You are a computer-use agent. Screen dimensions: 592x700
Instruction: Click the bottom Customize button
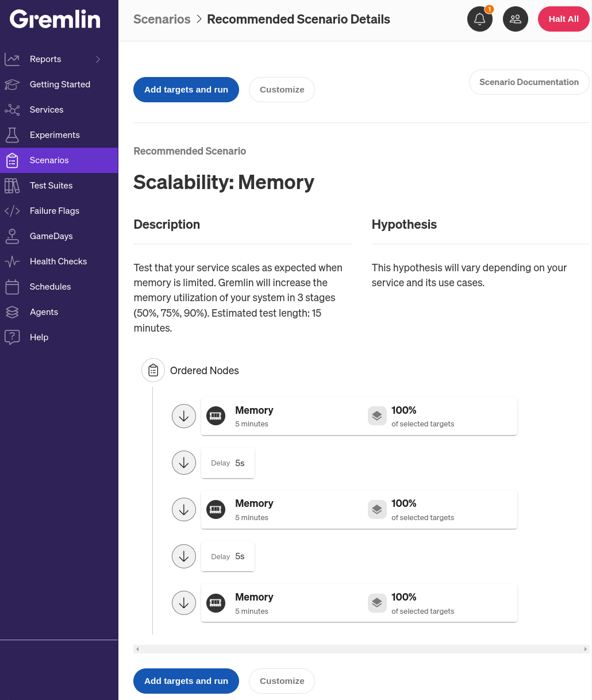pyautogui.click(x=282, y=681)
